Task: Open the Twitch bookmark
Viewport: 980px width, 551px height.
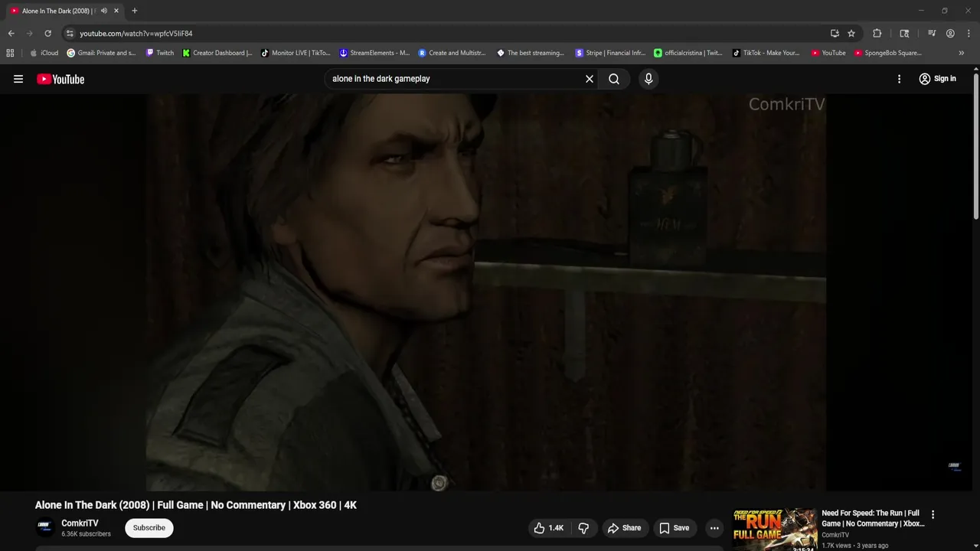Action: 159,53
